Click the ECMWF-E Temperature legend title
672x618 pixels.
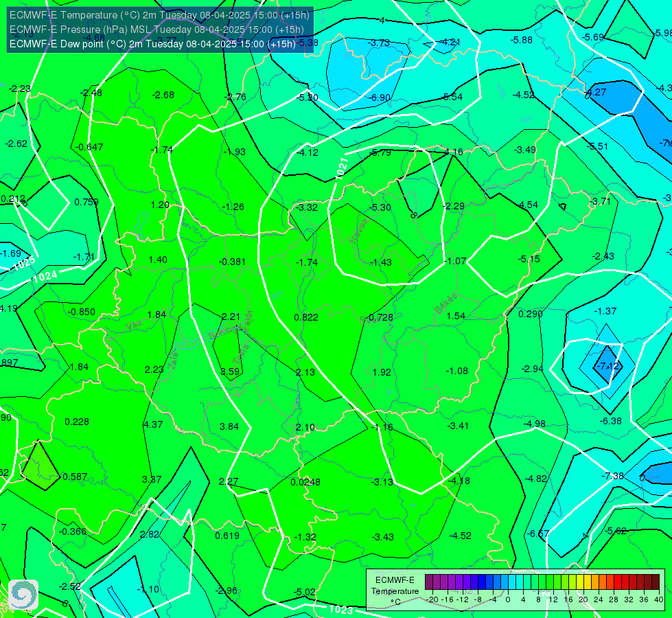395,586
